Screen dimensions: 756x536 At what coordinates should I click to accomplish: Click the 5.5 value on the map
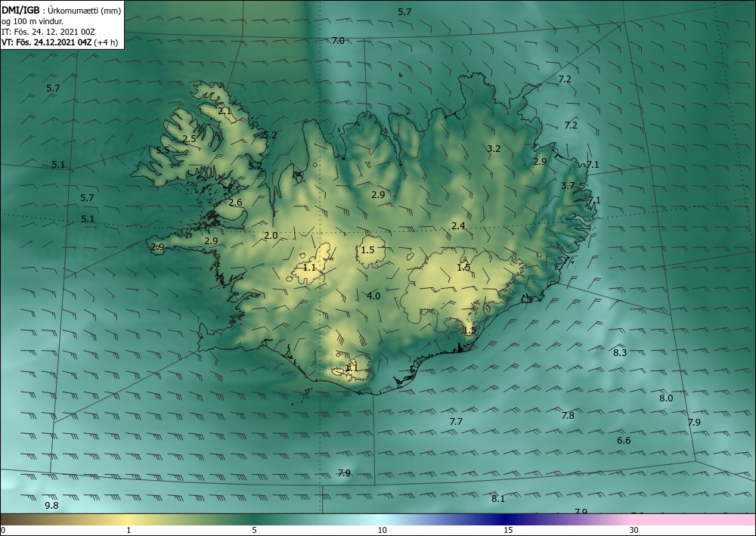pos(163,150)
